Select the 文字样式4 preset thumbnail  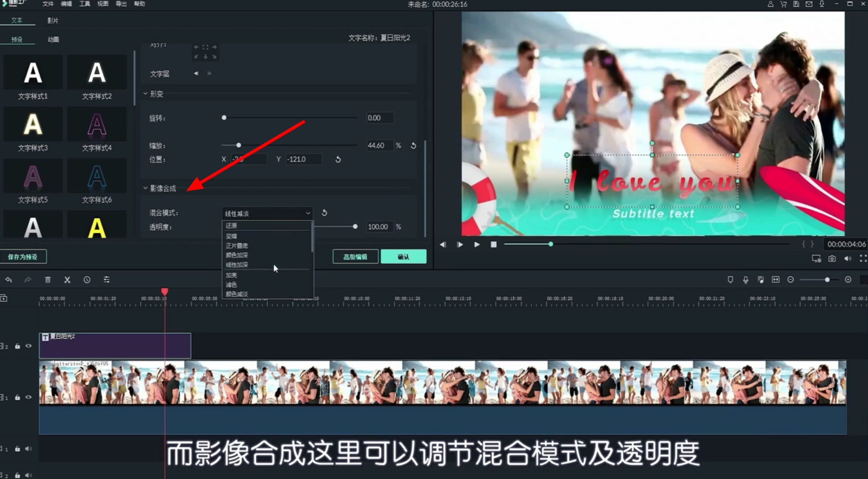tap(97, 124)
